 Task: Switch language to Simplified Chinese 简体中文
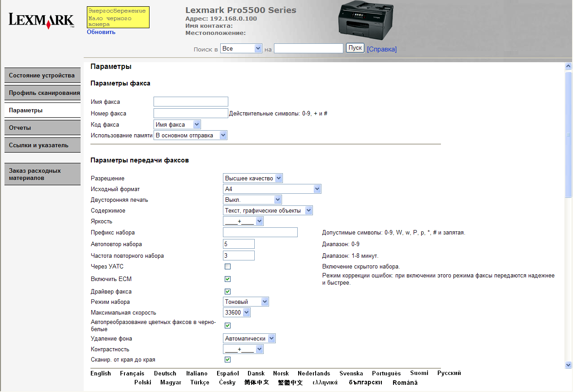click(x=257, y=383)
